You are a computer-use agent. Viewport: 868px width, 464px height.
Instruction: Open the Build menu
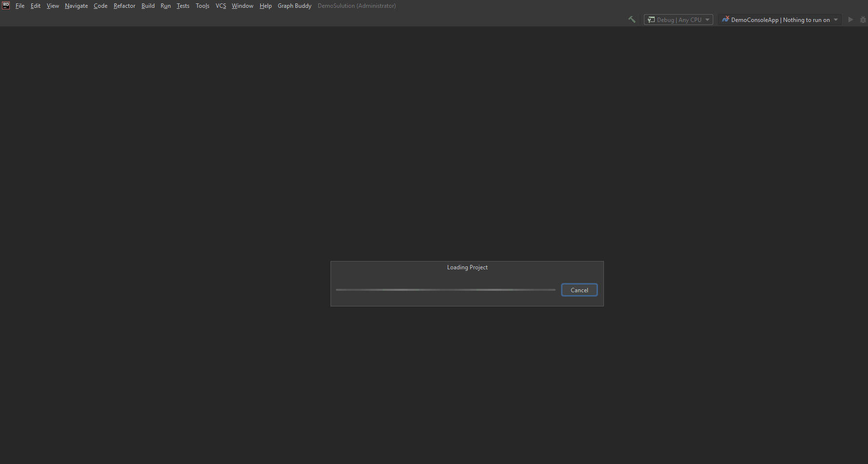[x=147, y=5]
